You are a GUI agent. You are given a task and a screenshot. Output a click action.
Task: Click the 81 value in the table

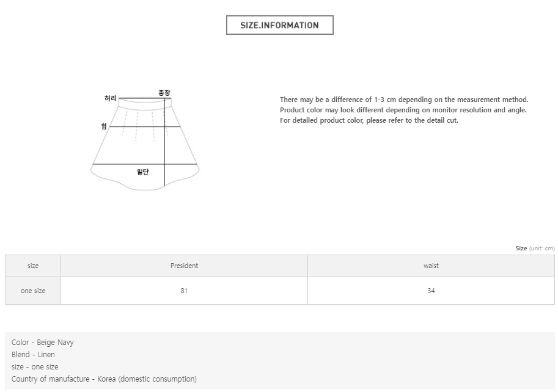pyautogui.click(x=184, y=291)
